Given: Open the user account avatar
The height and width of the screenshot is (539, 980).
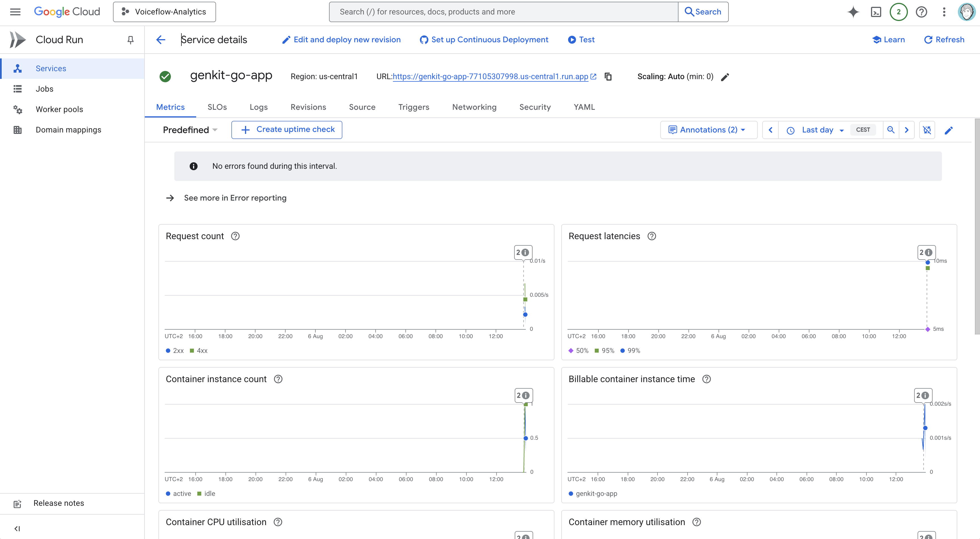Looking at the screenshot, I should click(x=966, y=12).
